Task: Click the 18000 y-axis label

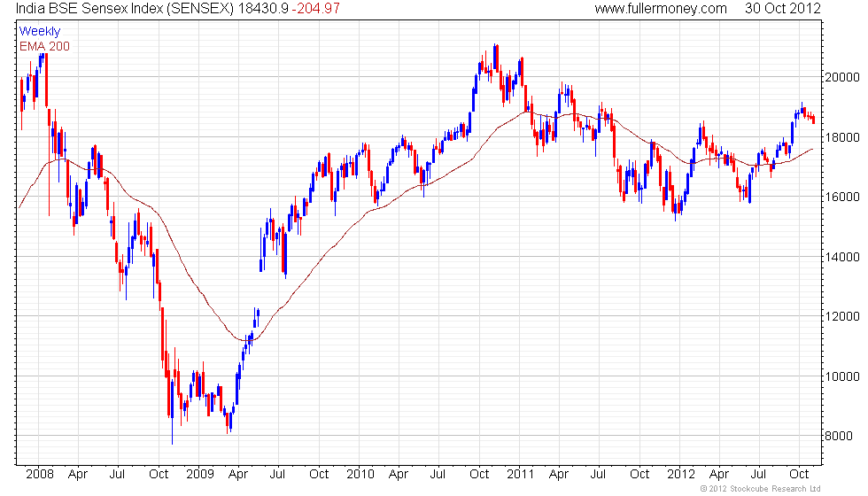Action: tap(842, 137)
